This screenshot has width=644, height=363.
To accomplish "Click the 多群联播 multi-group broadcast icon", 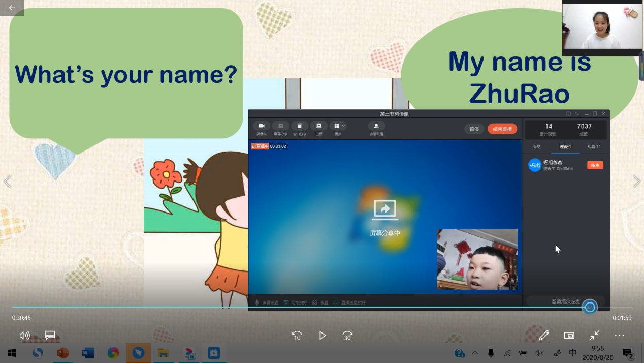I will (x=376, y=126).
